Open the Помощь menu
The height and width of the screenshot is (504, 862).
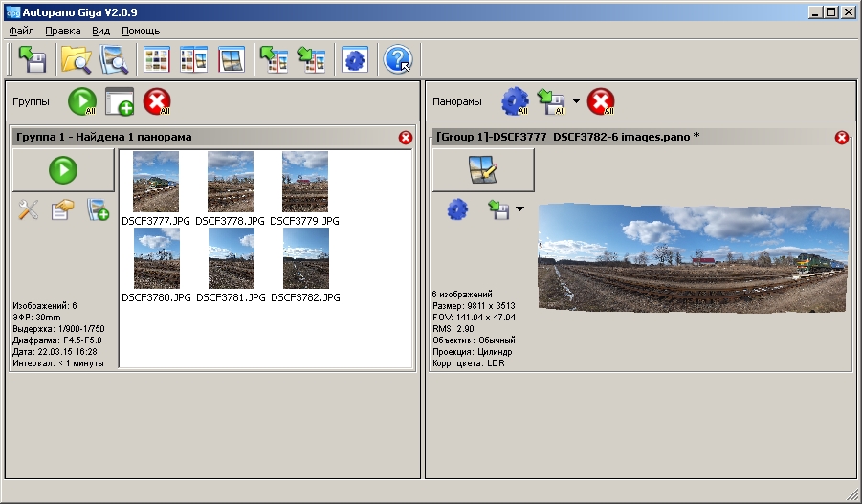point(141,31)
